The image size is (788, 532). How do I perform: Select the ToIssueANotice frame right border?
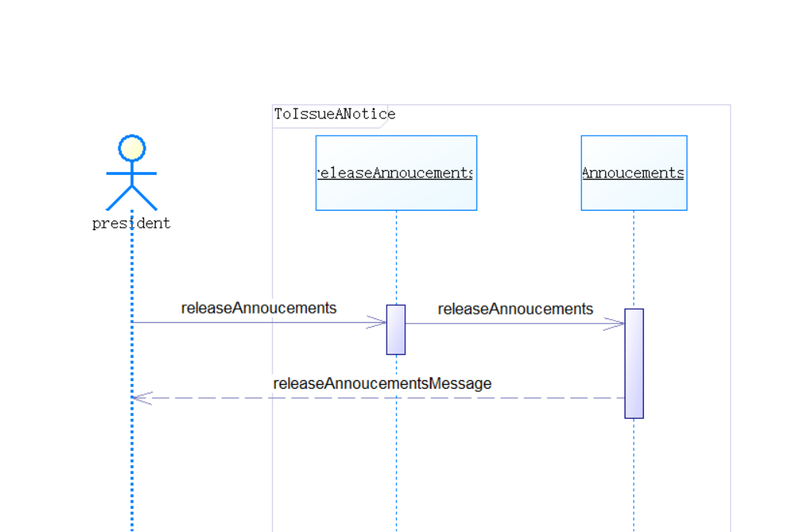coord(730,310)
